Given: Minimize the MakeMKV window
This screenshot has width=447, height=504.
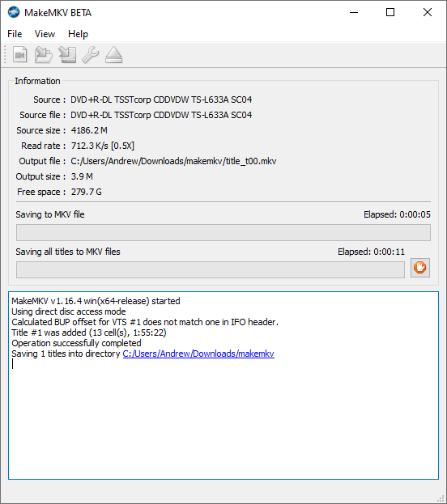Looking at the screenshot, I should tap(354, 12).
